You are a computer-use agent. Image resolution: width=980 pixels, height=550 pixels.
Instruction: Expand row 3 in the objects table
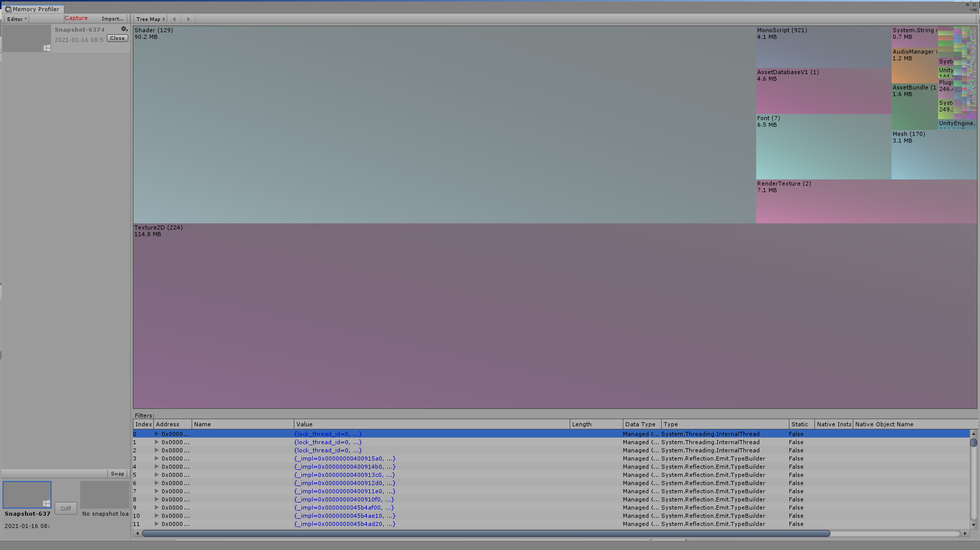point(156,459)
